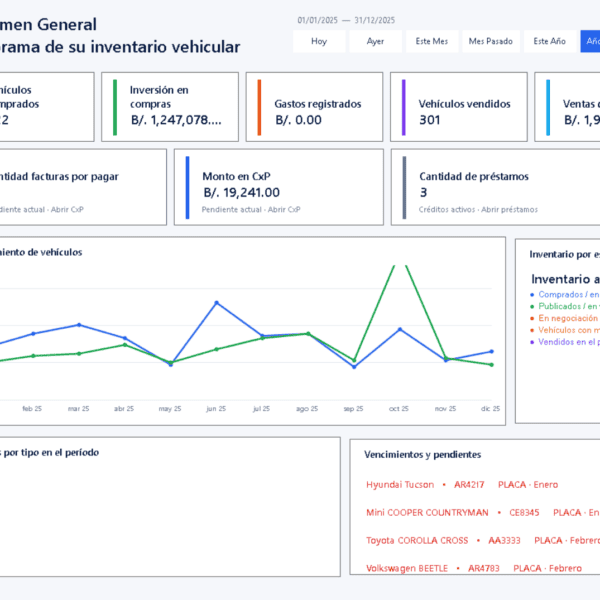
Task: Select the Hoy date filter
Action: tap(319, 41)
